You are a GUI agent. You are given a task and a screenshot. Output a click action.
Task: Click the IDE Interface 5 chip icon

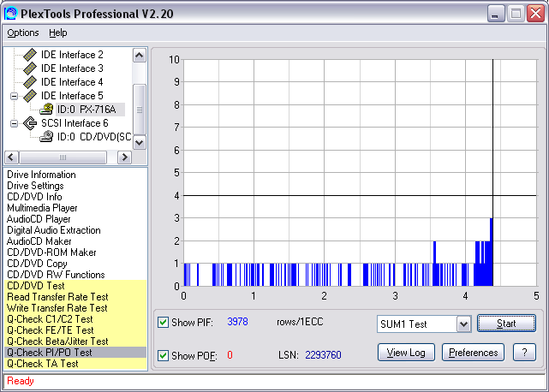[x=30, y=96]
